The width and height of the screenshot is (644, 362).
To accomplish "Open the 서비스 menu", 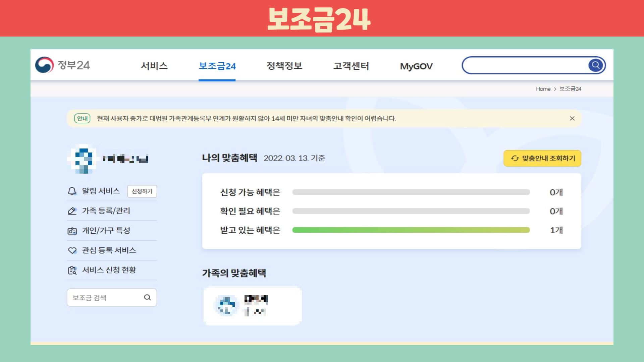I will pyautogui.click(x=154, y=66).
